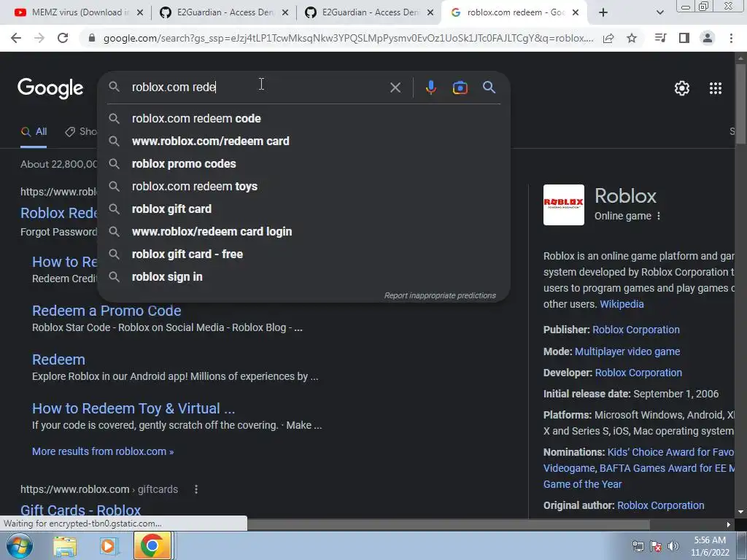Open the taskbar clock showing 5:56 AM
Image resolution: width=747 pixels, height=560 pixels.
(710, 546)
